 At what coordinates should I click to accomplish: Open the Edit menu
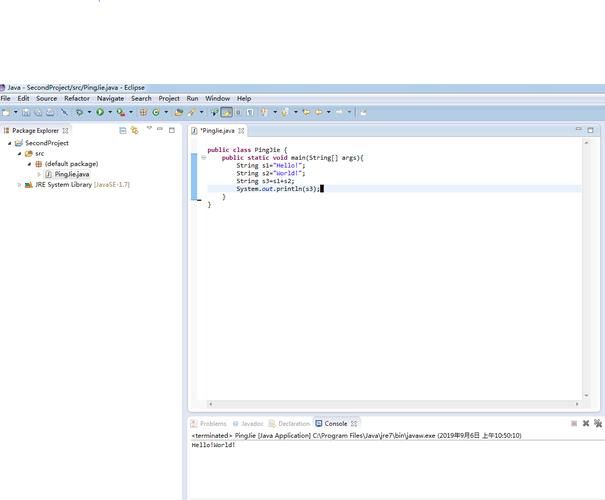pos(23,98)
